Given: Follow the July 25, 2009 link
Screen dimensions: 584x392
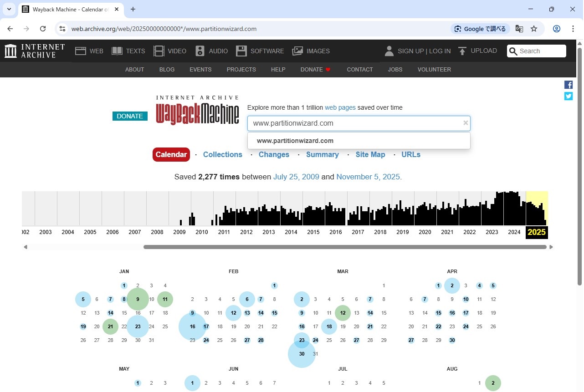Looking at the screenshot, I should click(296, 177).
